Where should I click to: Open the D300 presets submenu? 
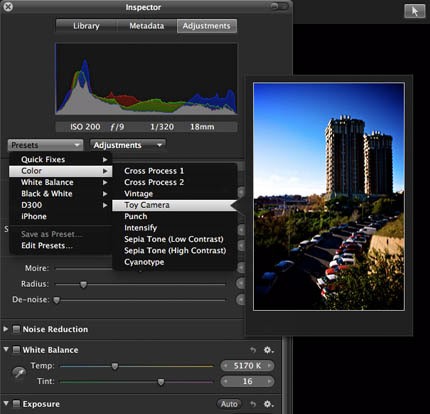click(61, 205)
